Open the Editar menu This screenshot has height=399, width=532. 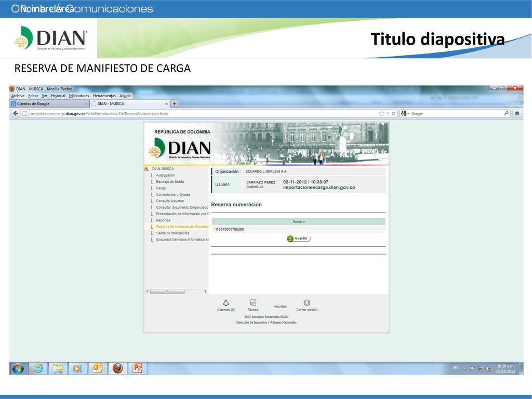pos(33,96)
